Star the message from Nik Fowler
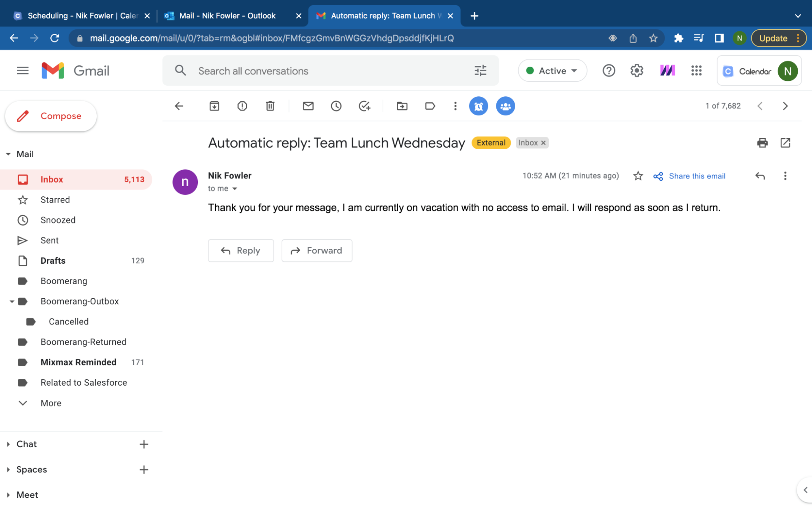 pyautogui.click(x=638, y=176)
